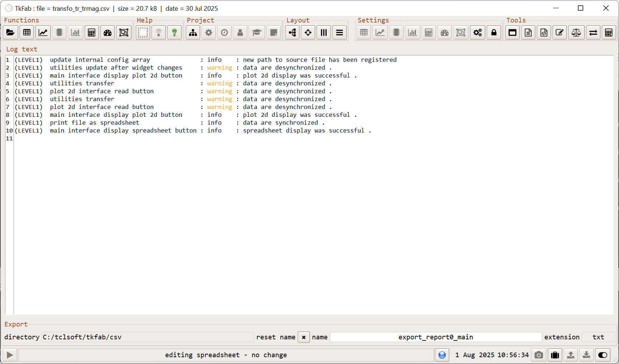
Task: Open the dashboard gauge function
Action: tap(108, 33)
